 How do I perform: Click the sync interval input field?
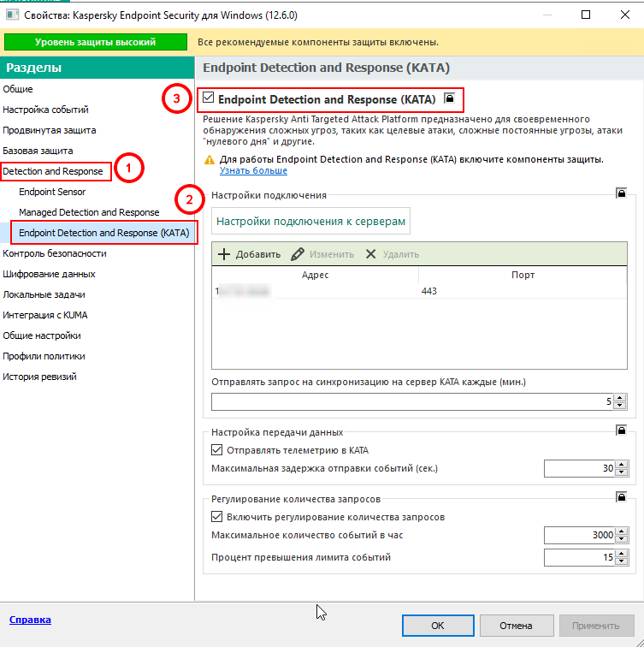coord(412,402)
